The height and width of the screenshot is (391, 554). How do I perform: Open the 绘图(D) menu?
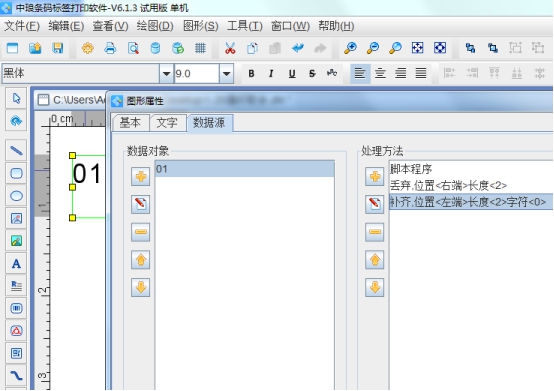[x=155, y=26]
